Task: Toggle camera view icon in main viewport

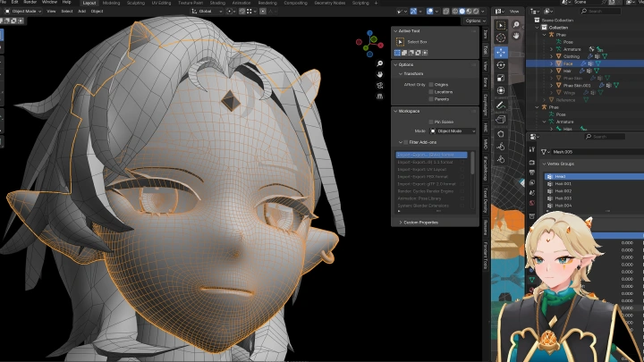Action: point(380,86)
